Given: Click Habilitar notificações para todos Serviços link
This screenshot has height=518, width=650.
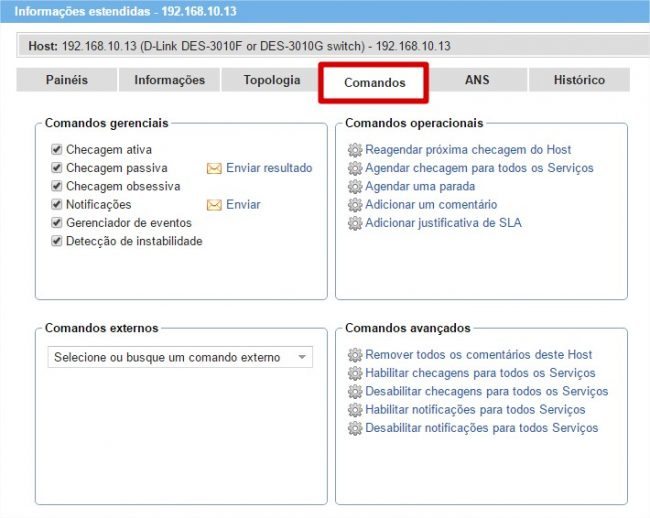Looking at the screenshot, I should 475,410.
